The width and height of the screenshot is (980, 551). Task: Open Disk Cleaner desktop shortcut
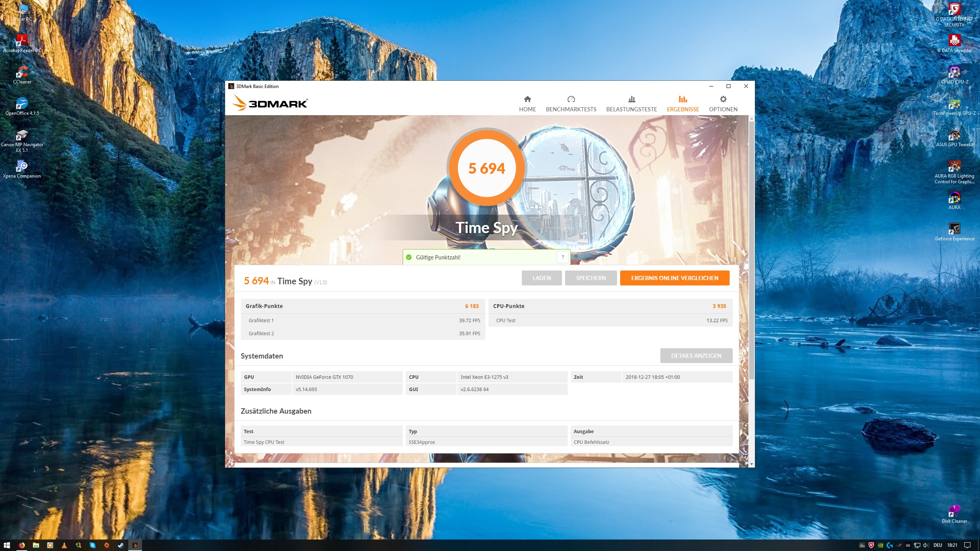954,514
